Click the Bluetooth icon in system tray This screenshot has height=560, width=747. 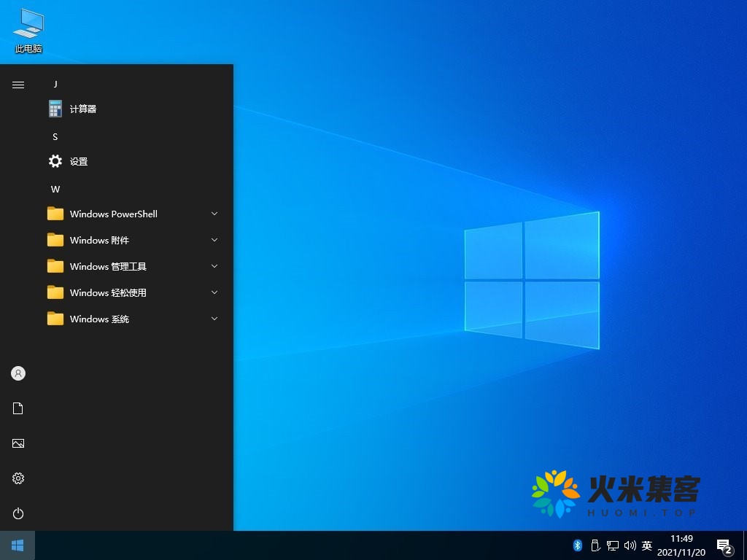577,545
